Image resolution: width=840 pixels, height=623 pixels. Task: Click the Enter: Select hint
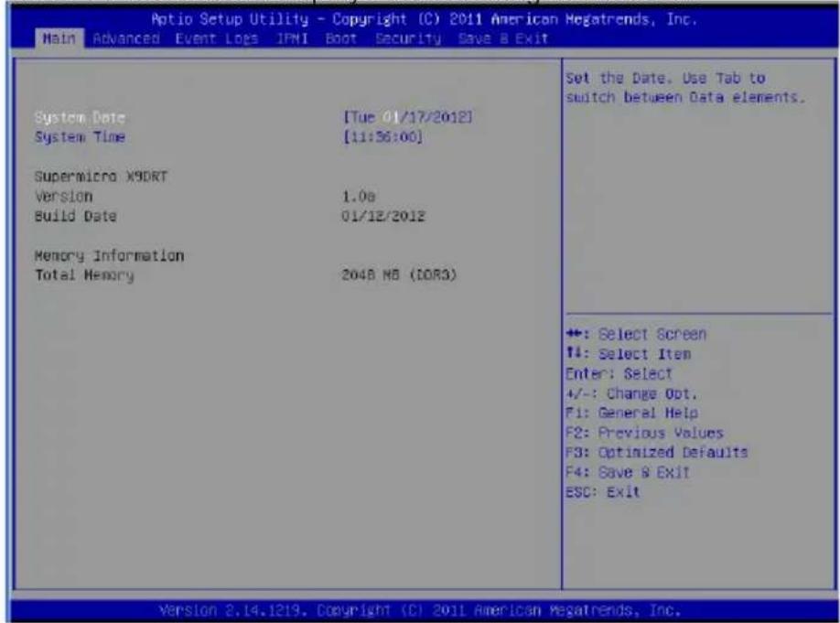619,373
